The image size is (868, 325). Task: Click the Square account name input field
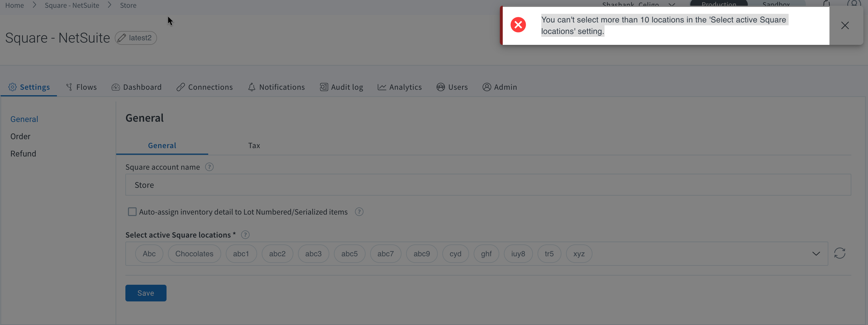point(488,185)
